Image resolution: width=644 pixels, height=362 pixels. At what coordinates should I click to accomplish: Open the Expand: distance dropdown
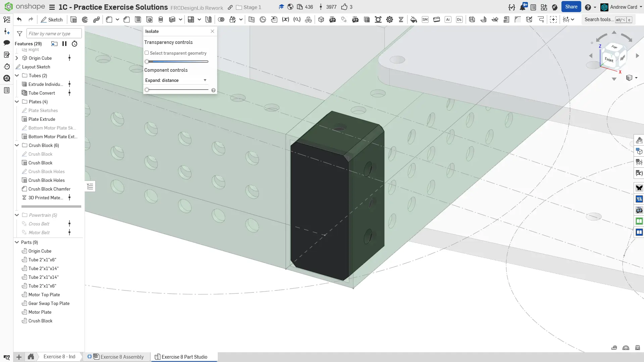coord(176,80)
